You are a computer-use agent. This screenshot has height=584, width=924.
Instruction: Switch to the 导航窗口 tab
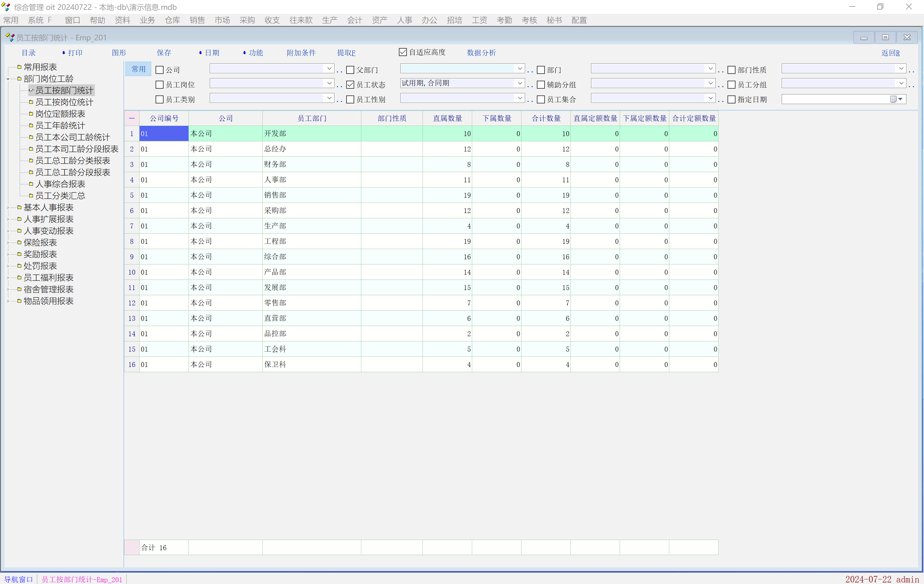click(x=18, y=579)
